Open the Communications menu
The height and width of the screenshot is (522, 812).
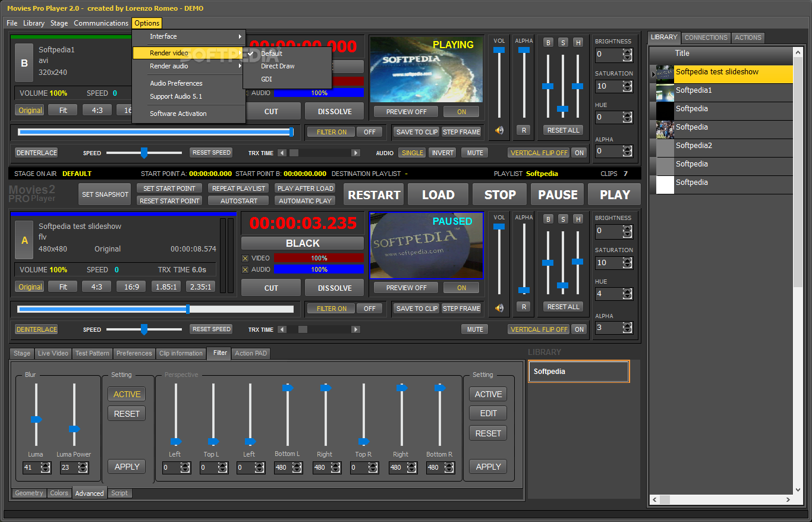101,23
